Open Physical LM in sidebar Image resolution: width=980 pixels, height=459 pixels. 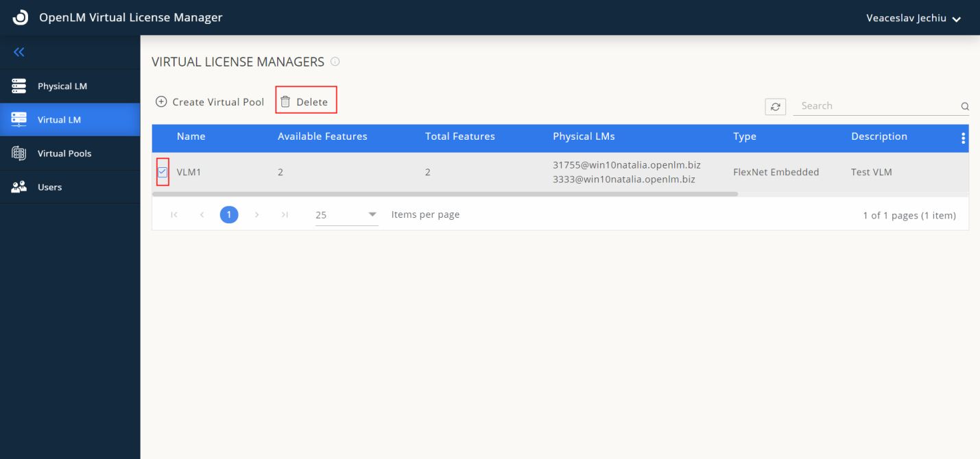coord(62,86)
